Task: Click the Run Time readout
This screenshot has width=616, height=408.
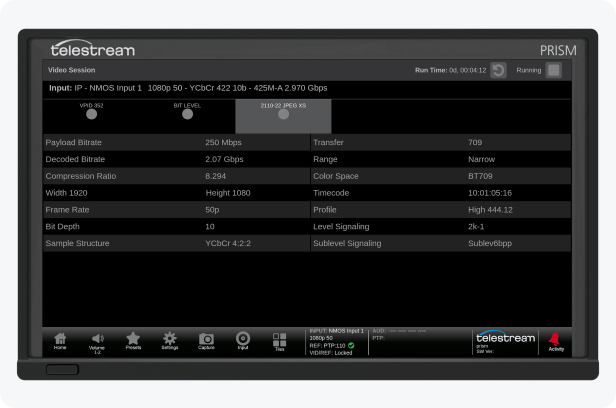Action: (451, 70)
